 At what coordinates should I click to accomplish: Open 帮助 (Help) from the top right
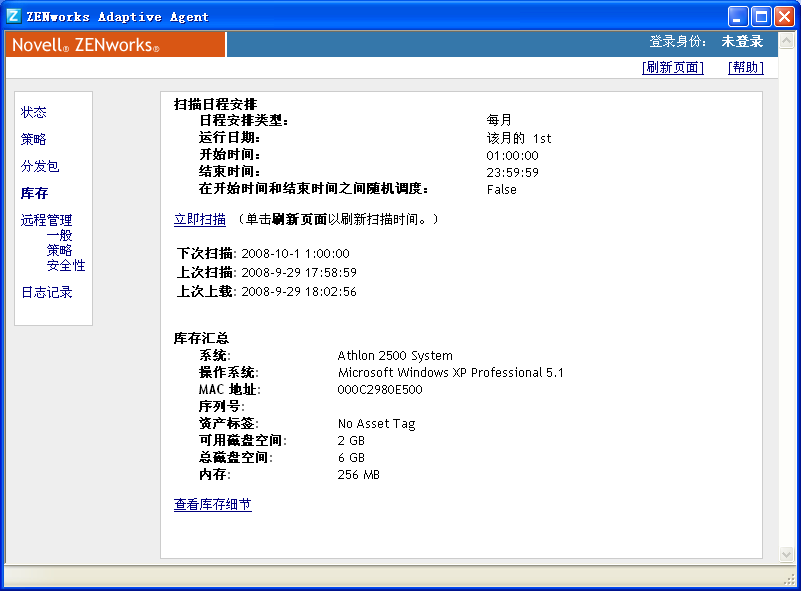point(745,66)
